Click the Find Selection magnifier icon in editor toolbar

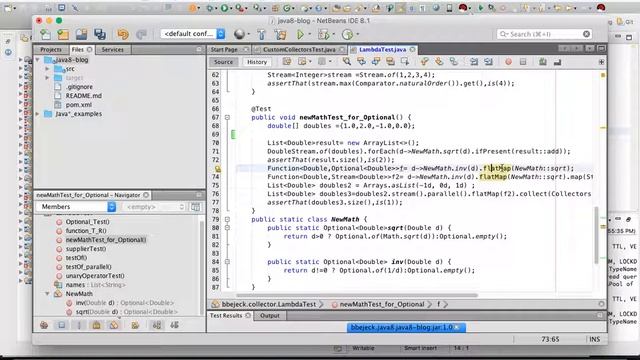(x=347, y=62)
